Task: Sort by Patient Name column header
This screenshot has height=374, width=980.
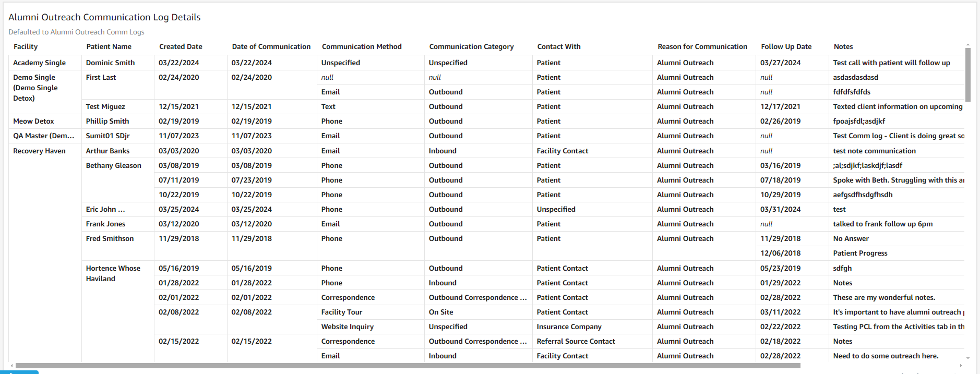Action: (x=109, y=46)
